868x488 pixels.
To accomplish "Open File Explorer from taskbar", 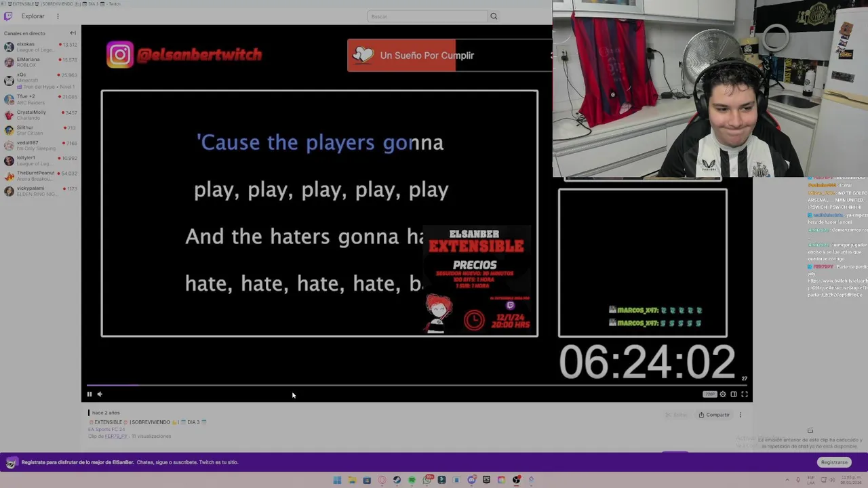I will [x=352, y=480].
